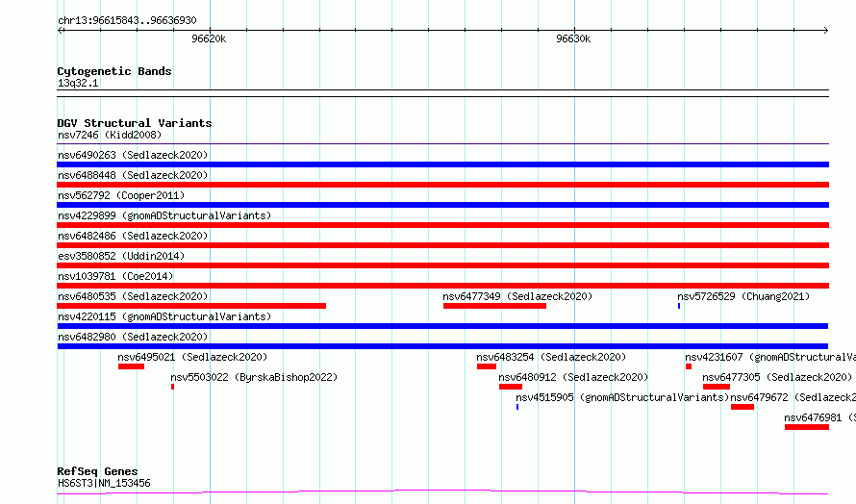Click the nsv4229899 red bar
Screen dimensions: 856x504
pos(442,225)
